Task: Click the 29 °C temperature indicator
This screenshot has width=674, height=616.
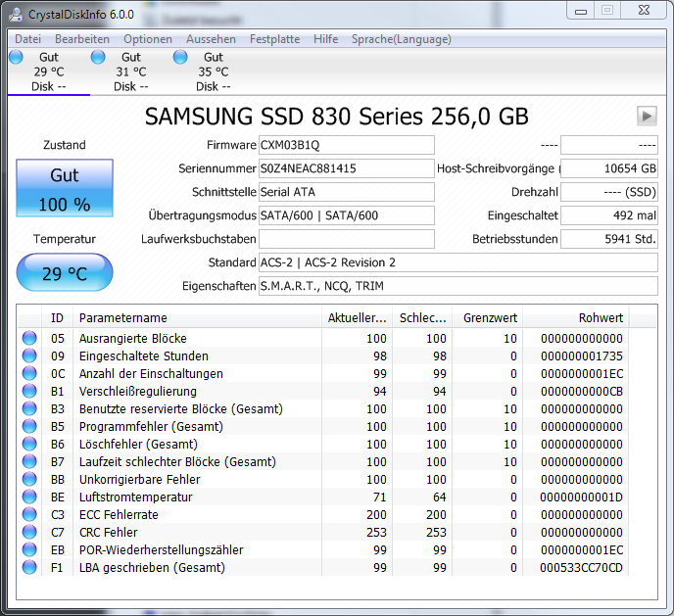Action: (65, 272)
